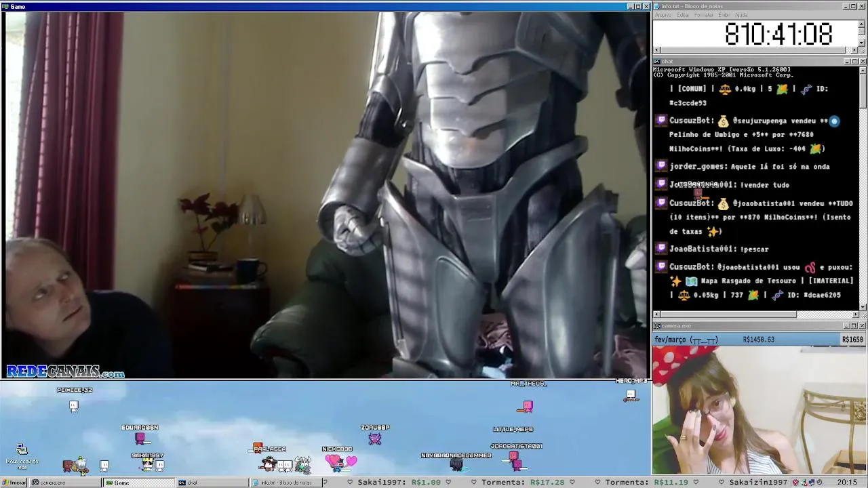Click the chat window scroll up arrow
Screen dimensions: 868x488
pos(862,70)
